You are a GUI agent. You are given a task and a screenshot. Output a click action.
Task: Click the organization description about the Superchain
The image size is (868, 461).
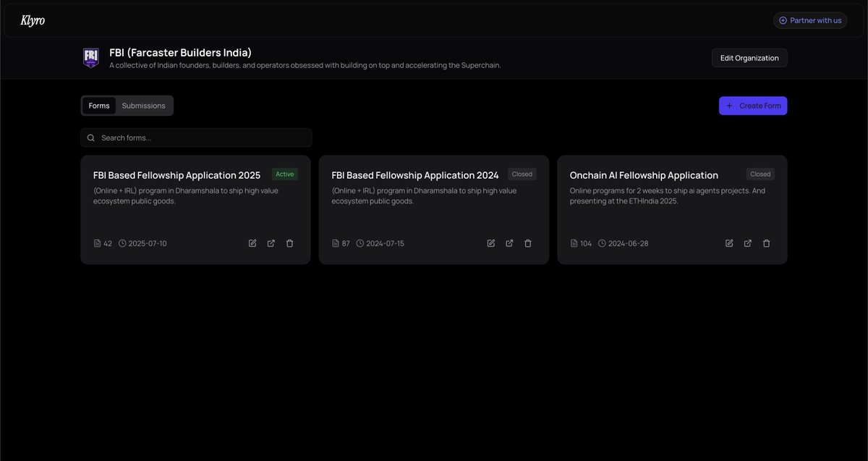pos(305,65)
